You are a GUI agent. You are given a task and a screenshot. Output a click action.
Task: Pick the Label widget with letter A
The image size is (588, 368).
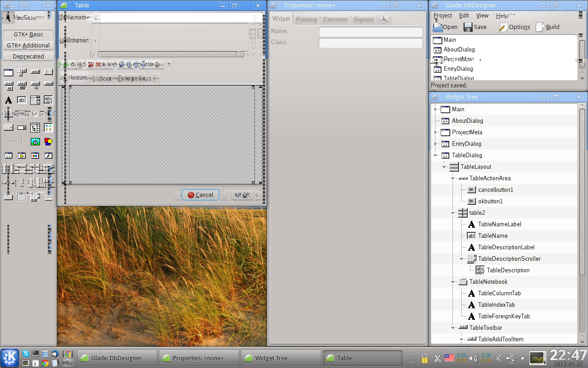[8, 100]
